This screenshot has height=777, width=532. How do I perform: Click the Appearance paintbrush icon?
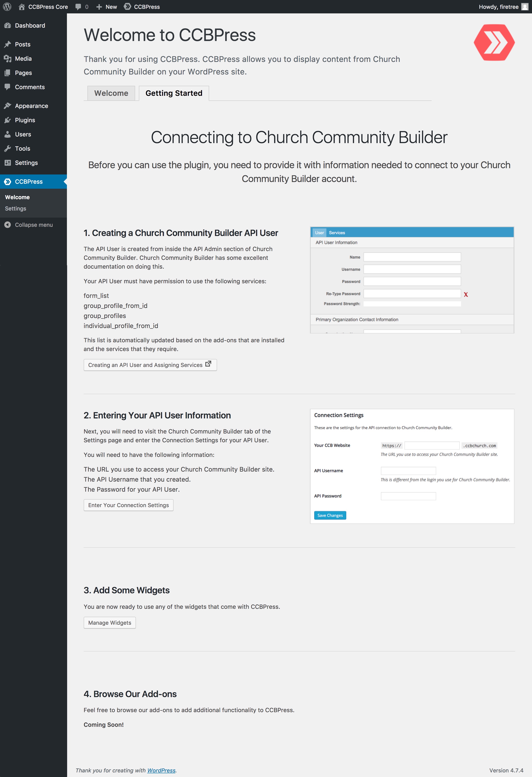tap(8, 106)
